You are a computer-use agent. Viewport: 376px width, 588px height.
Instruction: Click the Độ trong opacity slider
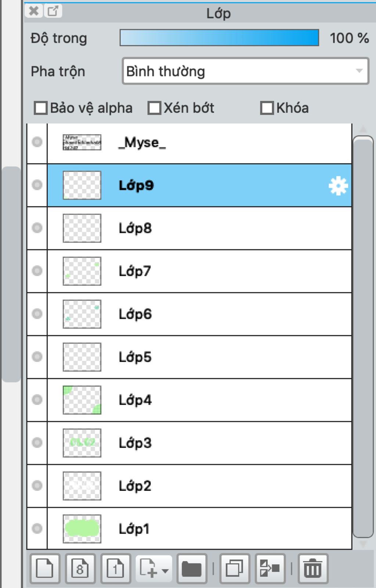coord(219,38)
